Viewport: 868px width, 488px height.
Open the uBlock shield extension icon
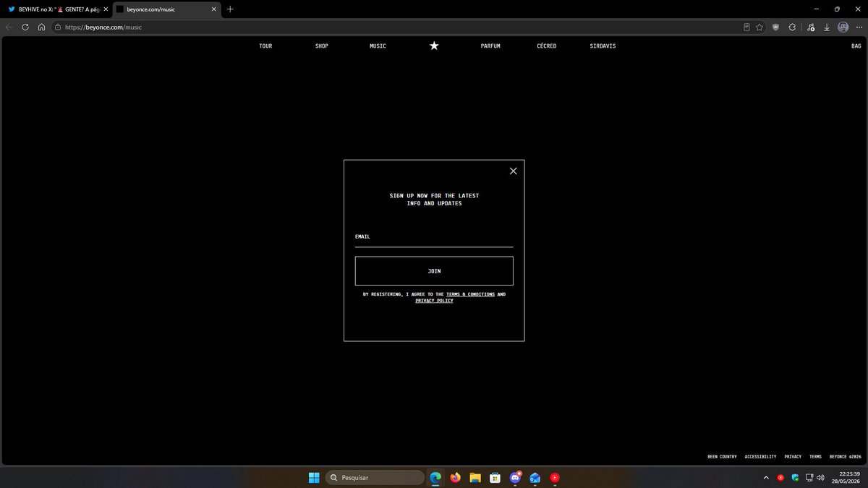tap(776, 27)
